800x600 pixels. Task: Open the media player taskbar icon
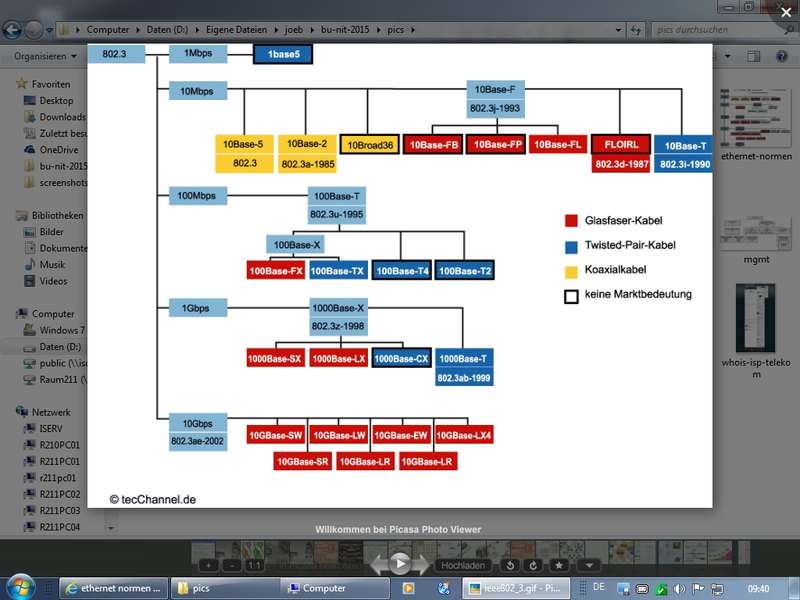[408, 588]
